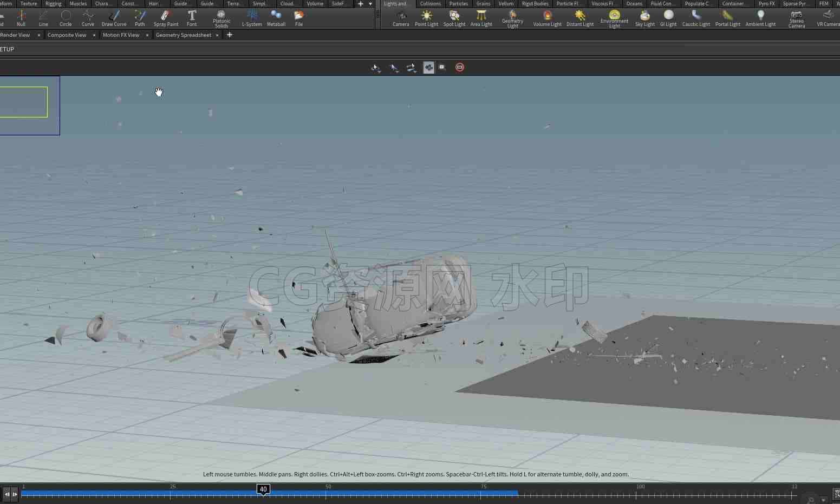Add a Font object from the shelf
Image resolution: width=840 pixels, height=504 pixels.
pyautogui.click(x=192, y=18)
